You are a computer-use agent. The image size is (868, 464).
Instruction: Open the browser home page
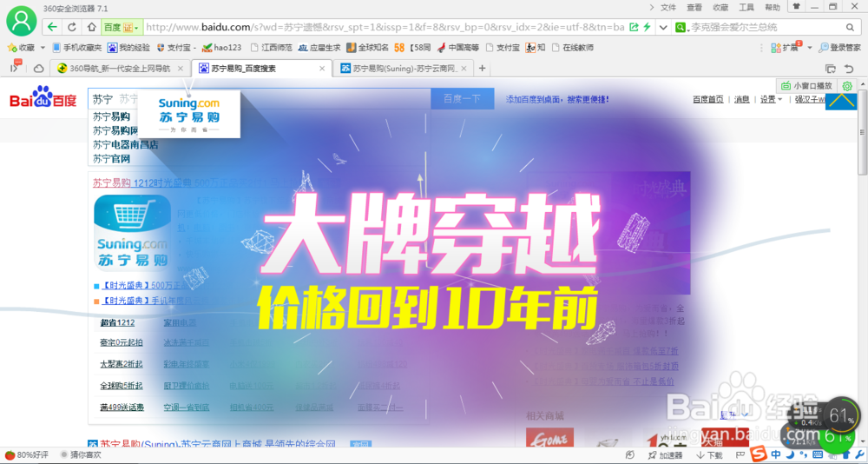(x=91, y=27)
